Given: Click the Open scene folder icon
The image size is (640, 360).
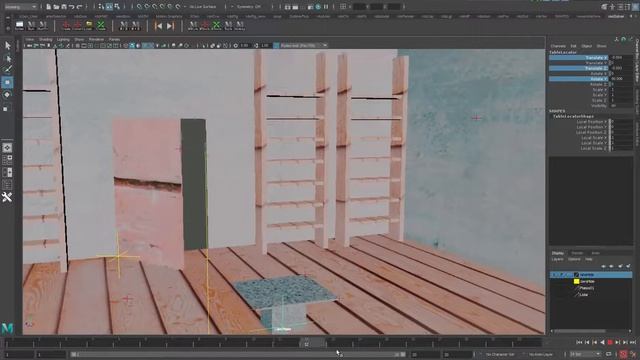Looking at the screenshot, I should coord(56,7).
